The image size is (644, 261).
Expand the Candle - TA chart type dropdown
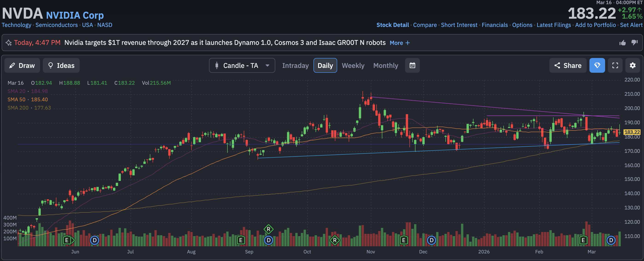pyautogui.click(x=242, y=66)
